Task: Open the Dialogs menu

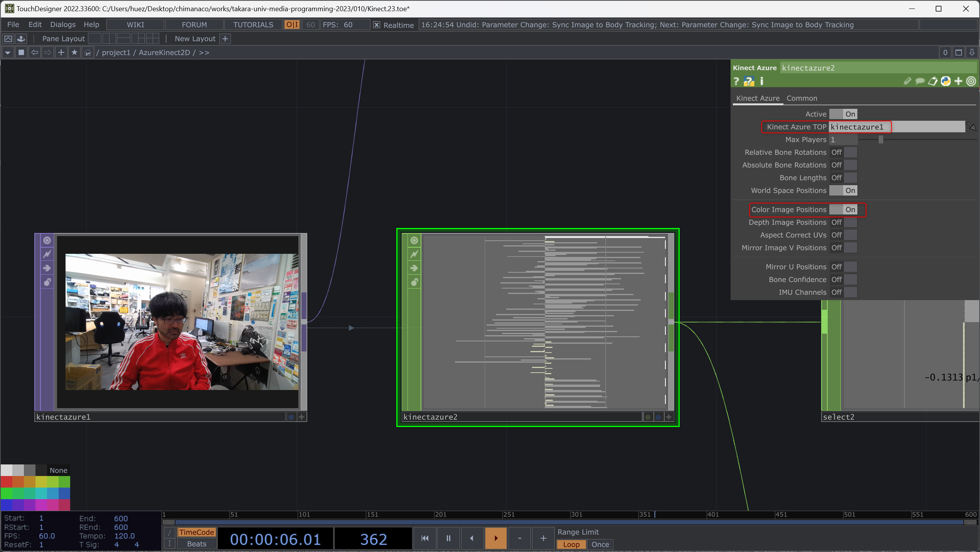Action: pos(62,24)
